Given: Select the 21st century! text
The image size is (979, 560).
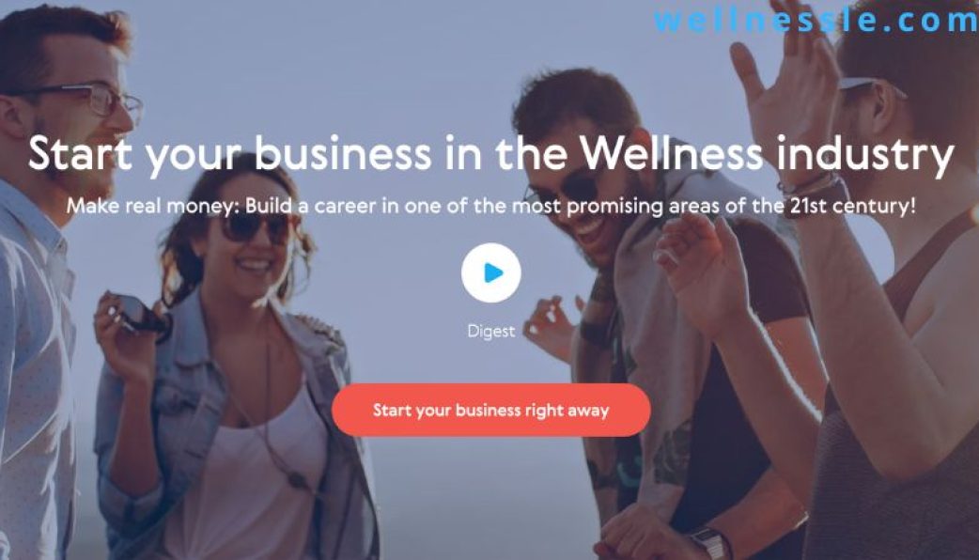Looking at the screenshot, I should coord(853,206).
